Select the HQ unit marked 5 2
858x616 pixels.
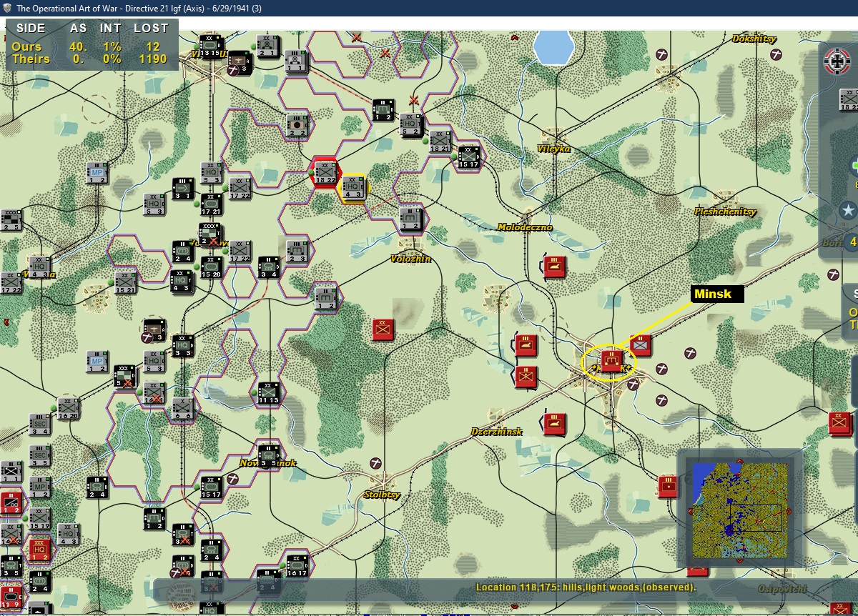412,125
